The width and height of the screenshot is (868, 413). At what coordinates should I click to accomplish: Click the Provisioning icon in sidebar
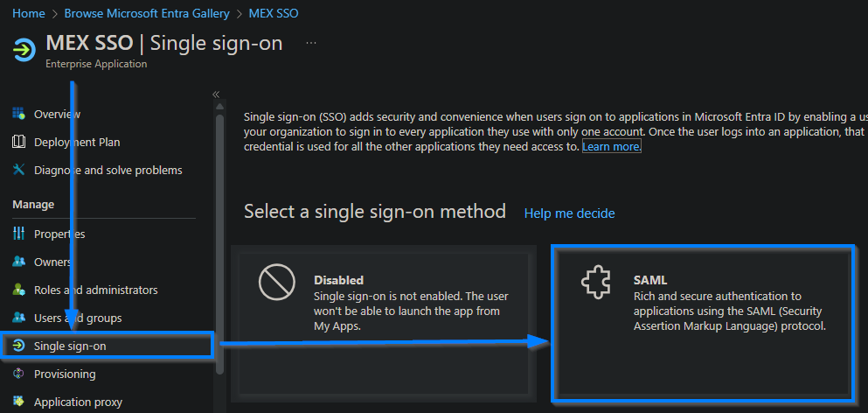(x=18, y=374)
